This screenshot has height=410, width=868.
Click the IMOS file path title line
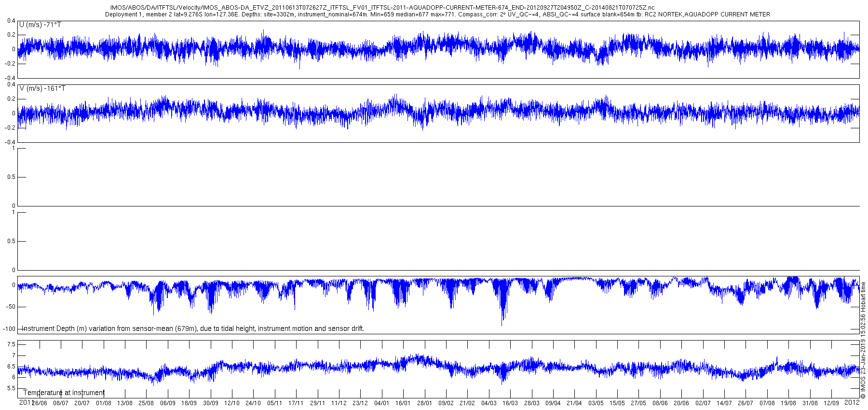point(382,8)
